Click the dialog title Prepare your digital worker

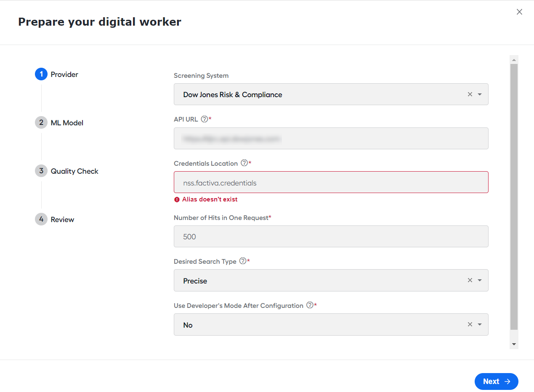point(100,22)
